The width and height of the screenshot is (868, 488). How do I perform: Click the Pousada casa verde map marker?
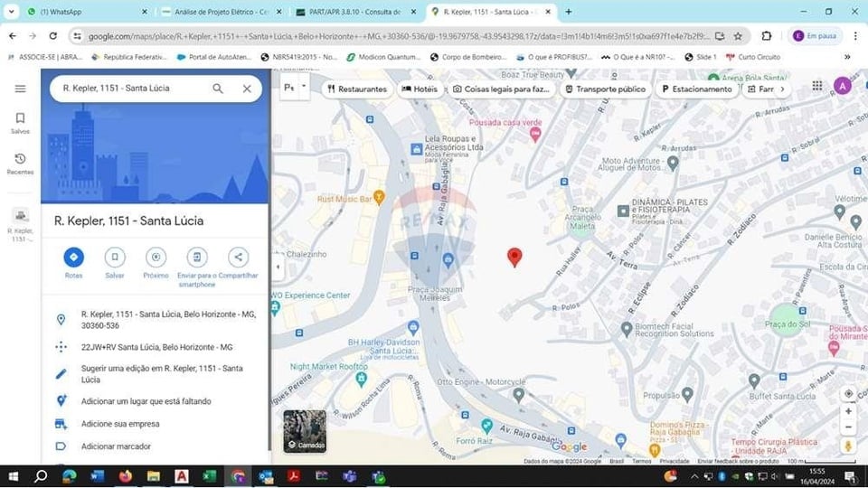534,134
